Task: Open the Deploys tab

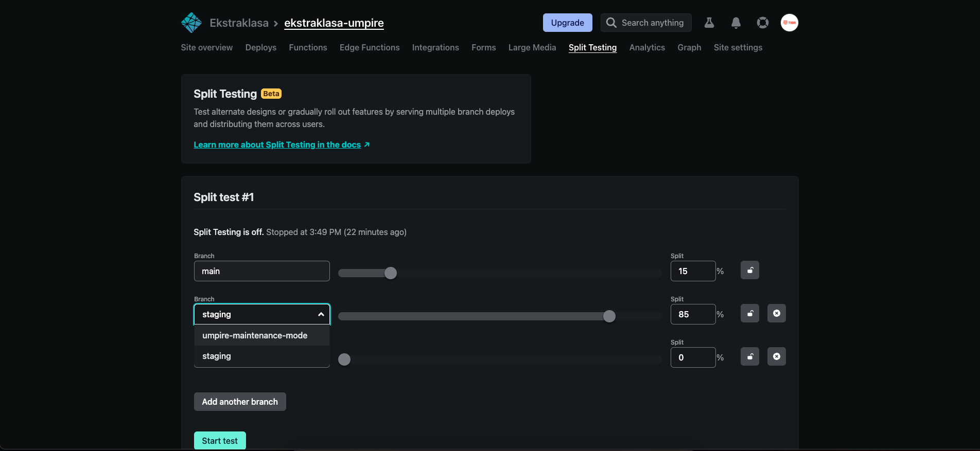Action: tap(261, 47)
